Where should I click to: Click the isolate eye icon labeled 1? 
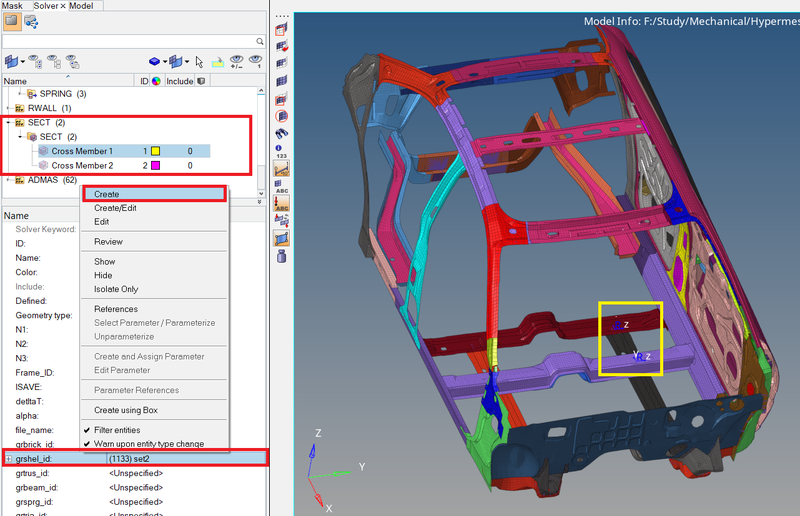click(x=257, y=62)
